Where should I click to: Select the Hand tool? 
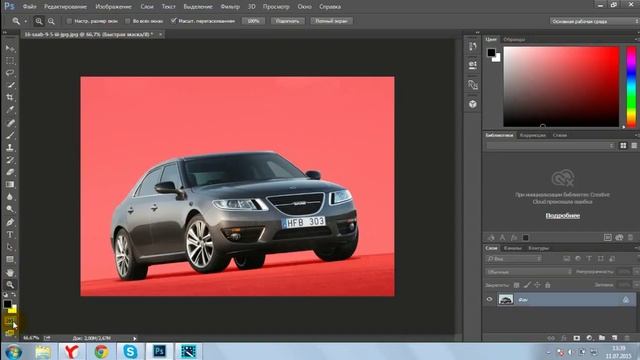tap(10, 272)
